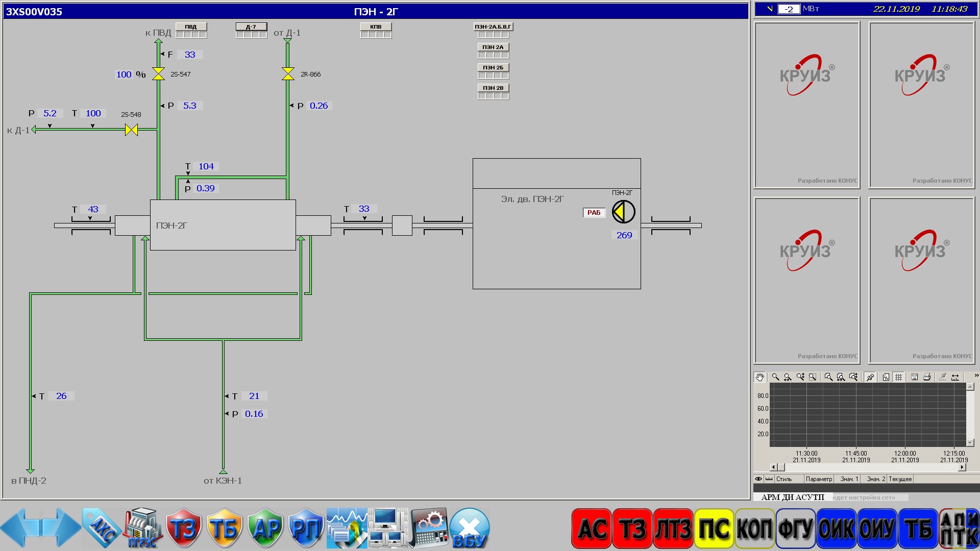
Task: Click the trend vertical scrollbar up arrow
Action: 970,387
